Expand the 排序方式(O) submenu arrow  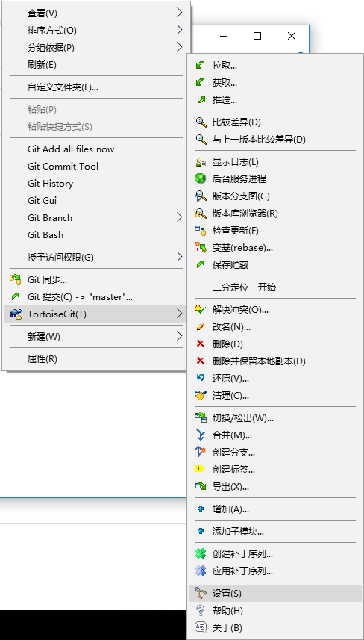click(180, 30)
